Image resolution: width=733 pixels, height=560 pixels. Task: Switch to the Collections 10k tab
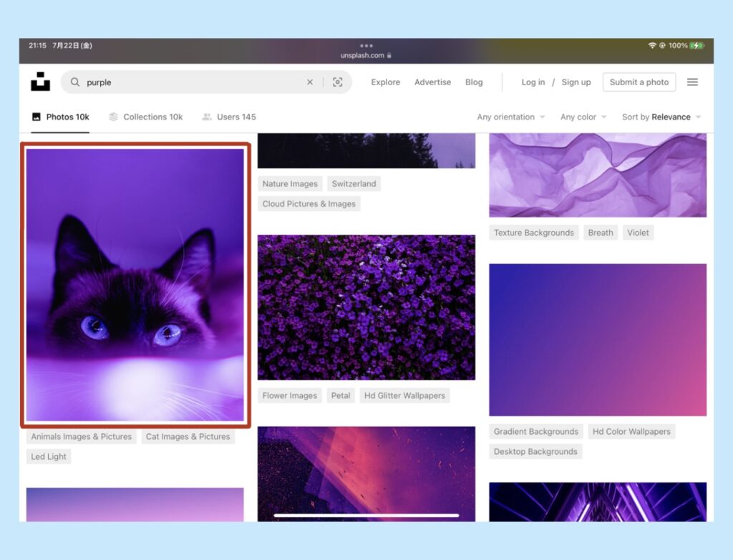tap(145, 117)
